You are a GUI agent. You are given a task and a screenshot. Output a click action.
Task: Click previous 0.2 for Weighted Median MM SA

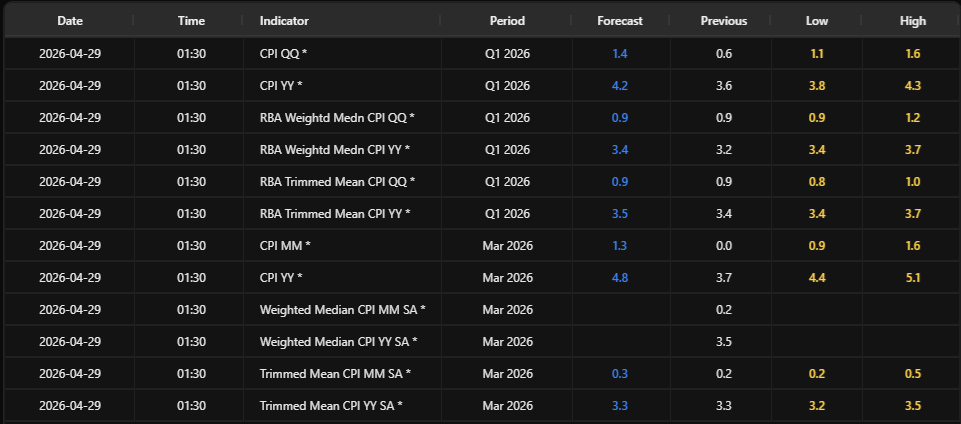(x=724, y=309)
